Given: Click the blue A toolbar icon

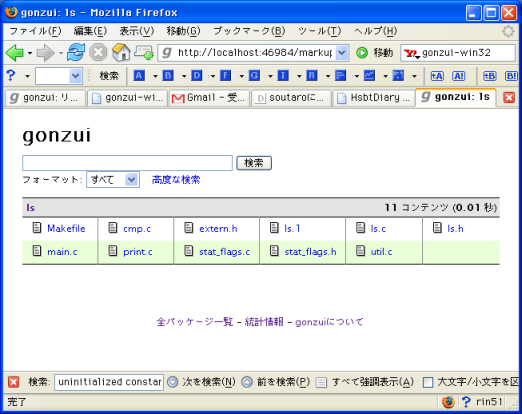Looking at the screenshot, I should click(139, 76).
